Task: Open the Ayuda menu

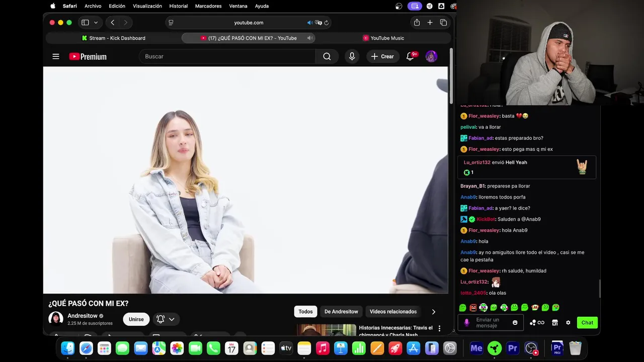Action: click(x=262, y=6)
